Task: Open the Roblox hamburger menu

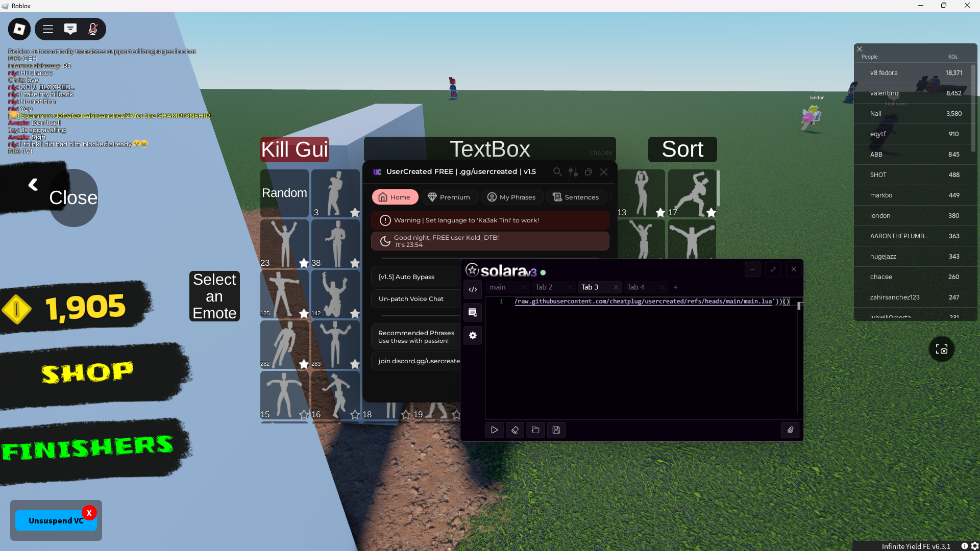Action: click(48, 29)
